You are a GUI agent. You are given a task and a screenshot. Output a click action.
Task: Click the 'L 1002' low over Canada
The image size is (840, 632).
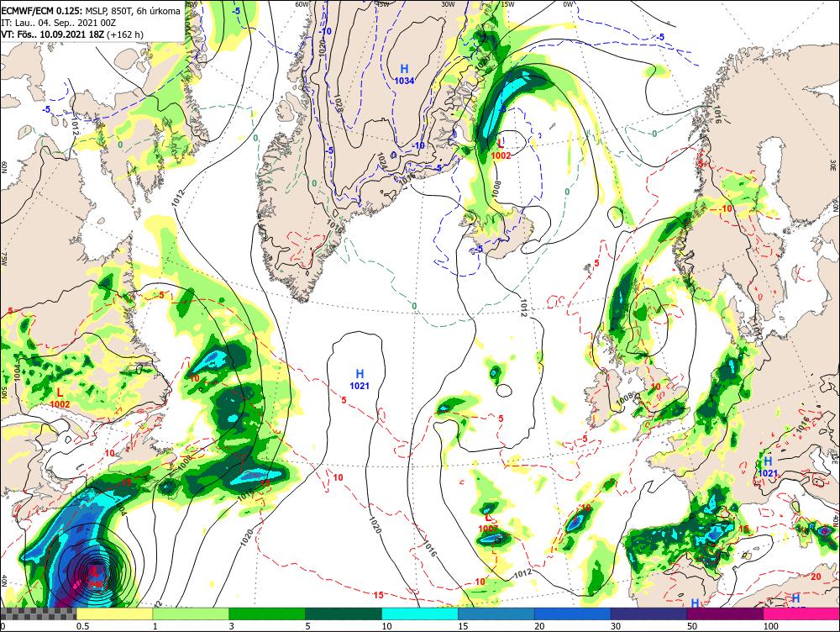pos(60,398)
